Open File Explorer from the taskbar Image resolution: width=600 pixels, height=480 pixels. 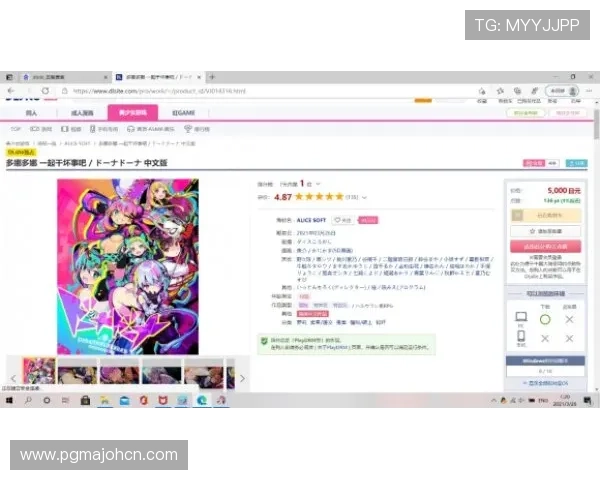(104, 400)
